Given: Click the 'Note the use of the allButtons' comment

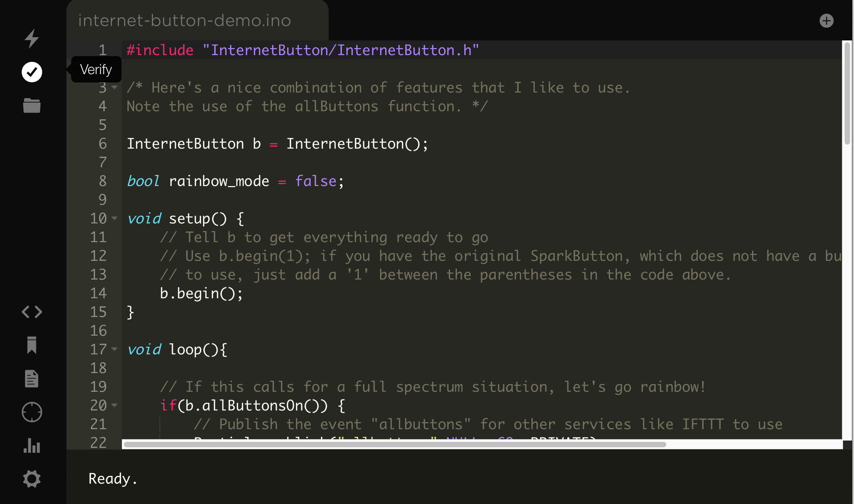Looking at the screenshot, I should [x=307, y=106].
